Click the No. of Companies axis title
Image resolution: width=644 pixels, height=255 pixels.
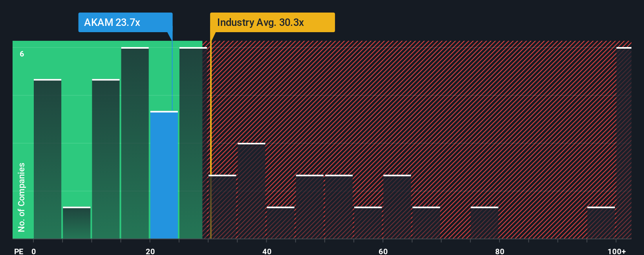pyautogui.click(x=22, y=197)
